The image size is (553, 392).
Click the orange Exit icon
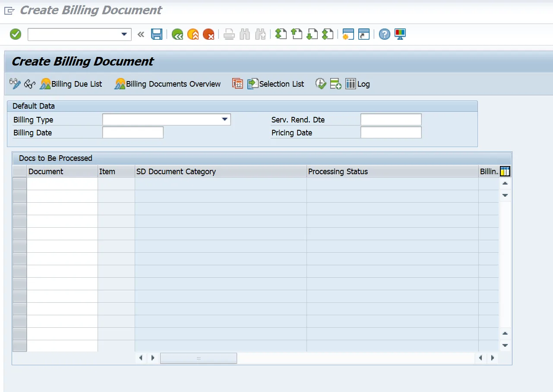pos(193,34)
